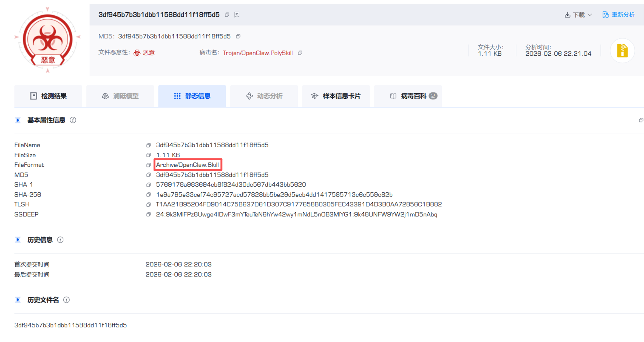Click the 重新分析 button
Screen dimensions: 644x342
[619, 15]
